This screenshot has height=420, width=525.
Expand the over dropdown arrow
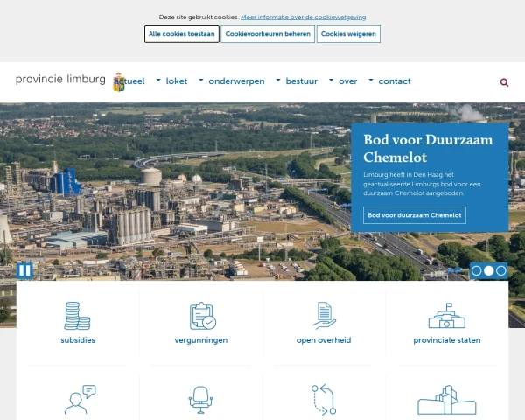[331, 80]
